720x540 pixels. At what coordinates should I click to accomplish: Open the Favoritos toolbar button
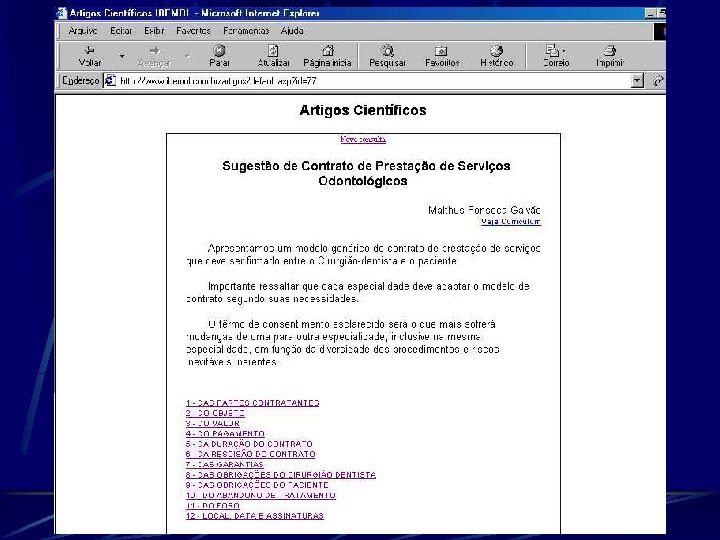pyautogui.click(x=442, y=56)
